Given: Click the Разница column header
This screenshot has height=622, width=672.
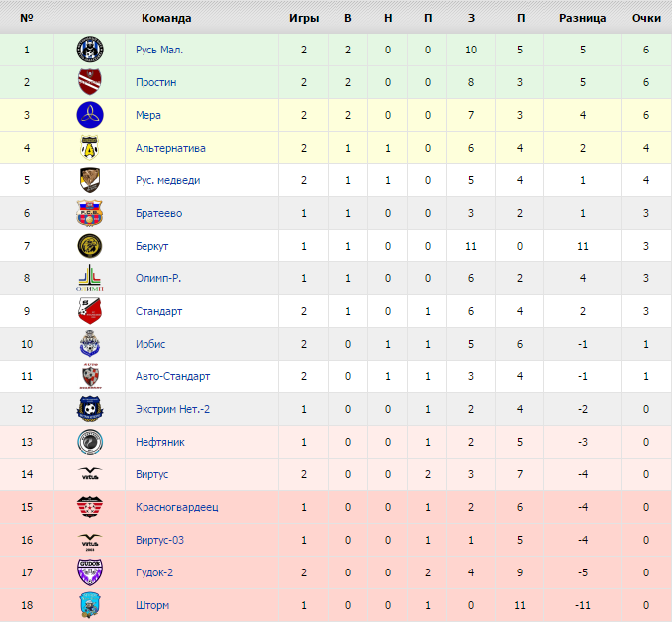Looking at the screenshot, I should coord(583,18).
